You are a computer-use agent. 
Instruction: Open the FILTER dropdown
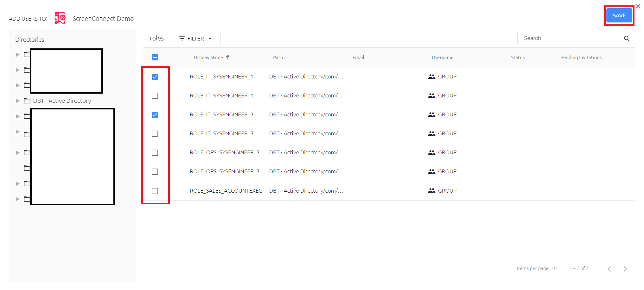click(x=196, y=38)
